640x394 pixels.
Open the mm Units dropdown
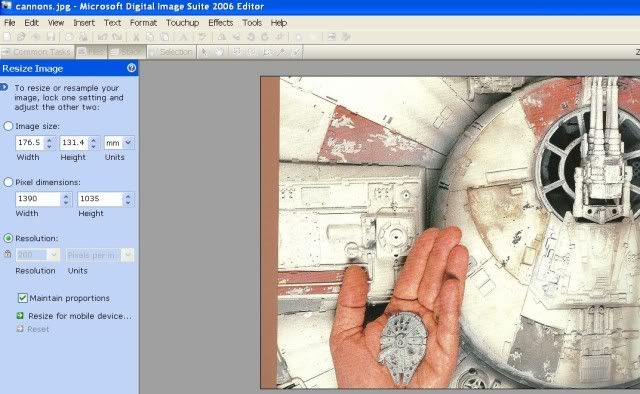(x=128, y=142)
